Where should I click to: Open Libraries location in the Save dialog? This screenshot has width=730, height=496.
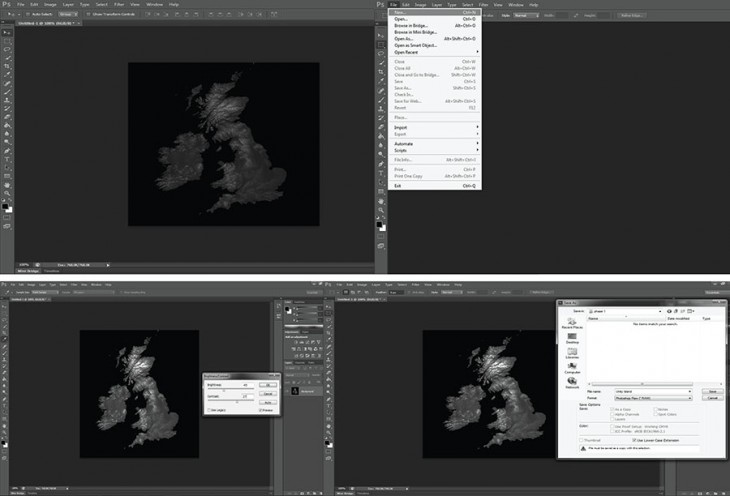click(571, 353)
